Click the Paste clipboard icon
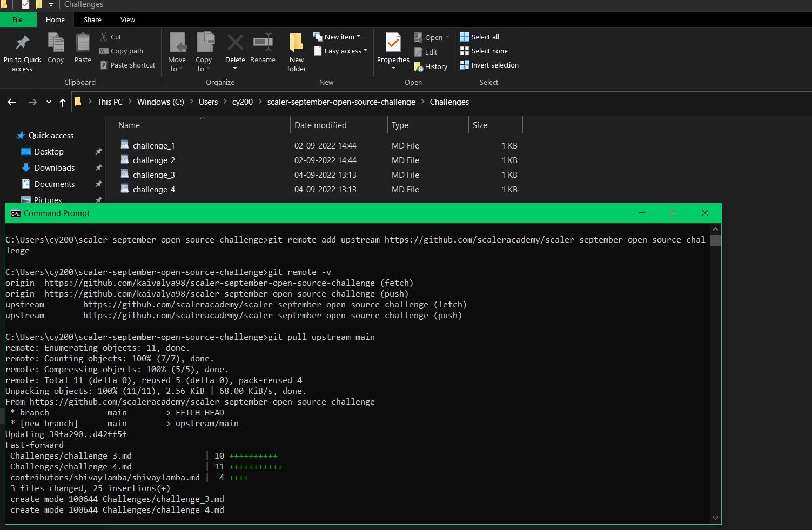812x530 pixels. click(83, 43)
